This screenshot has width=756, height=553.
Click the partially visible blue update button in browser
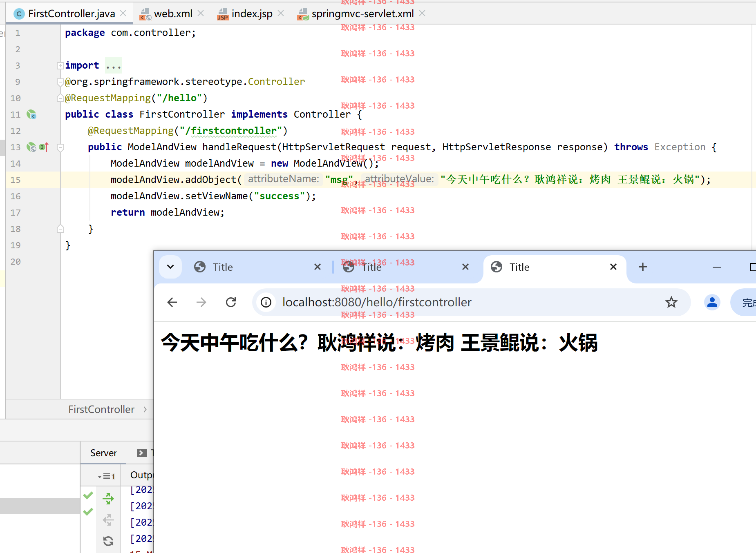click(744, 302)
